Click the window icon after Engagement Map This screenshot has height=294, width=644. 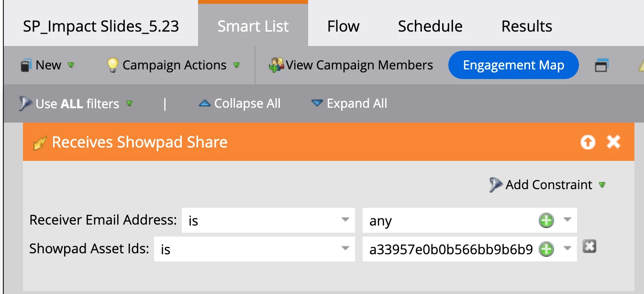tap(601, 66)
